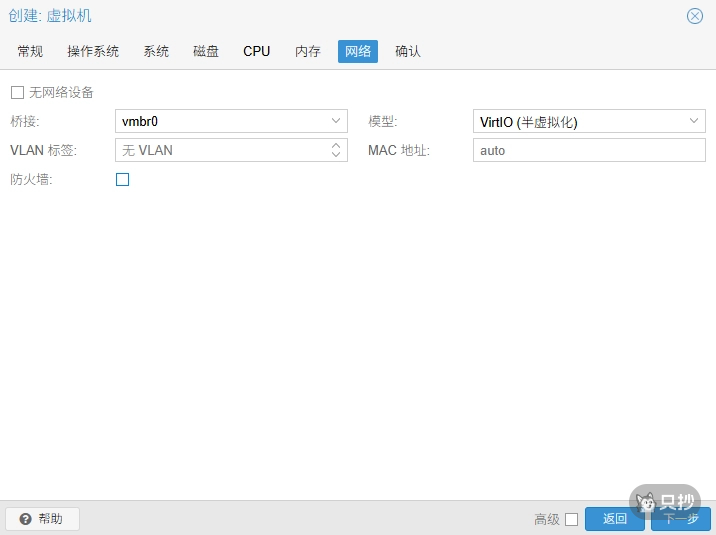This screenshot has height=535, width=716.
Task: Open the 内存 tab
Action: click(308, 51)
